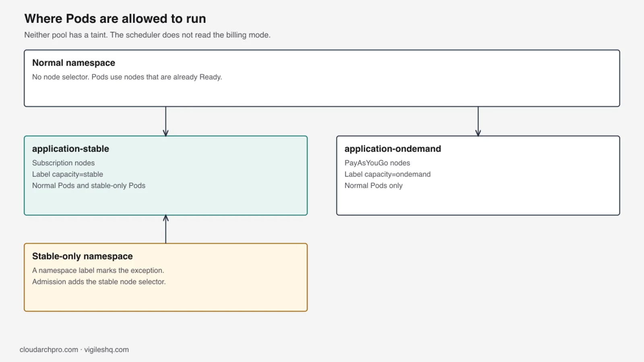Click the 'application-stable' box heading
Image resolution: width=644 pixels, height=362 pixels.
coord(70,149)
